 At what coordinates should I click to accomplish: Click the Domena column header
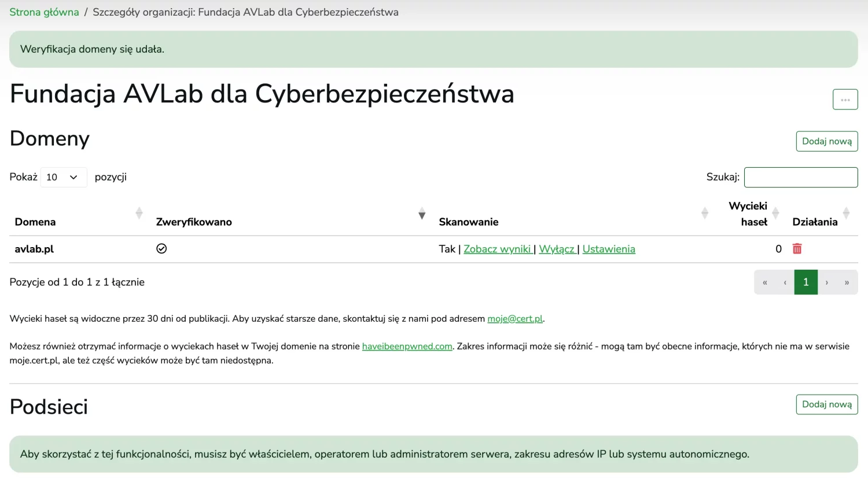35,222
